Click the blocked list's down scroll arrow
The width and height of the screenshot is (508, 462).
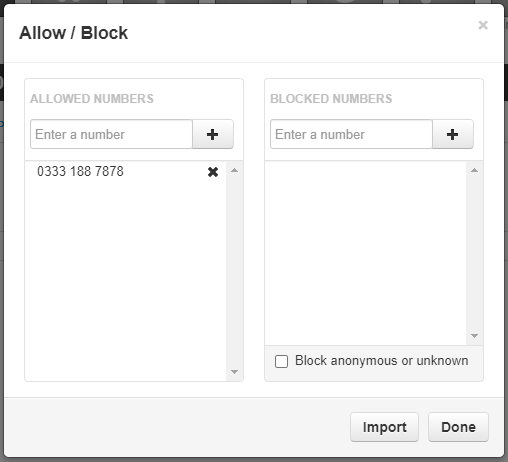click(x=474, y=336)
